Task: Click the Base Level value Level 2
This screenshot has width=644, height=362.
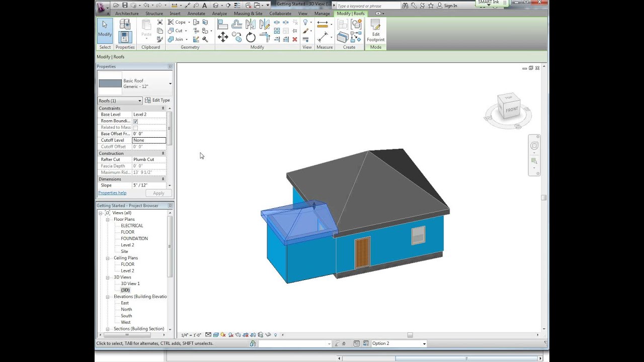Action: pyautogui.click(x=149, y=115)
